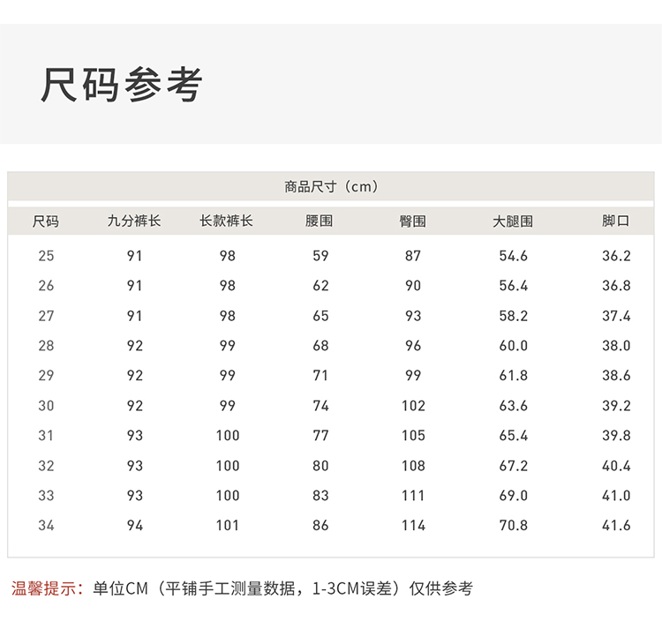This screenshot has height=644, width=662.
Task: Click thigh value 54.6
Action: click(514, 256)
